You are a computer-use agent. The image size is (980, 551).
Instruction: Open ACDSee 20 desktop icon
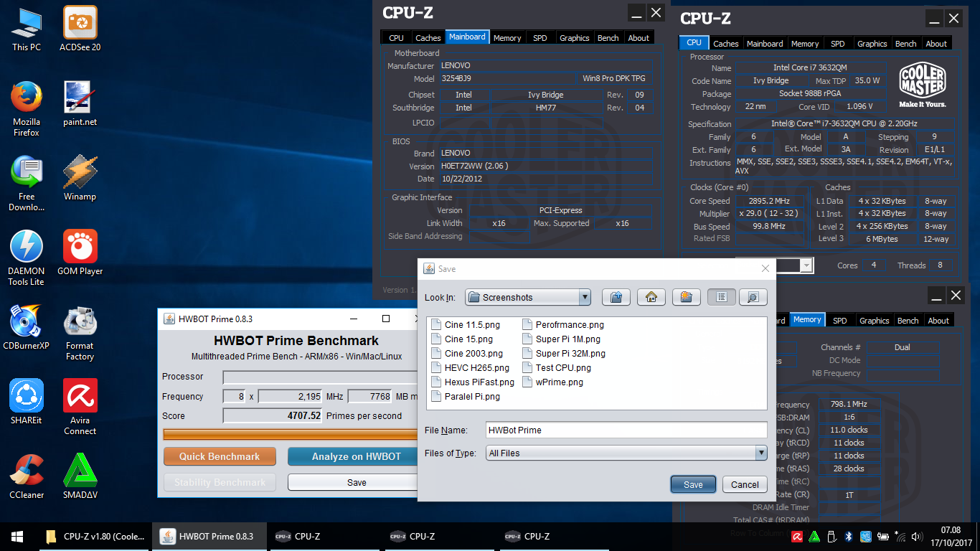[80, 30]
